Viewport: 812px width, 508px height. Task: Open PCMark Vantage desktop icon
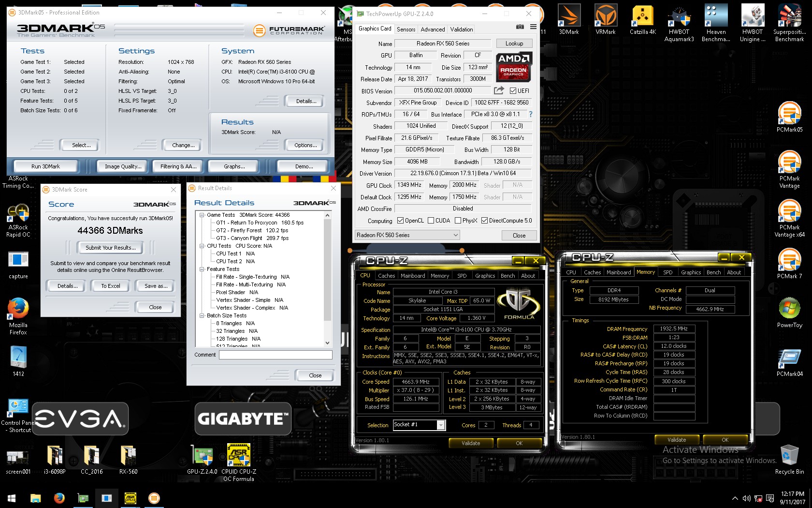point(789,169)
